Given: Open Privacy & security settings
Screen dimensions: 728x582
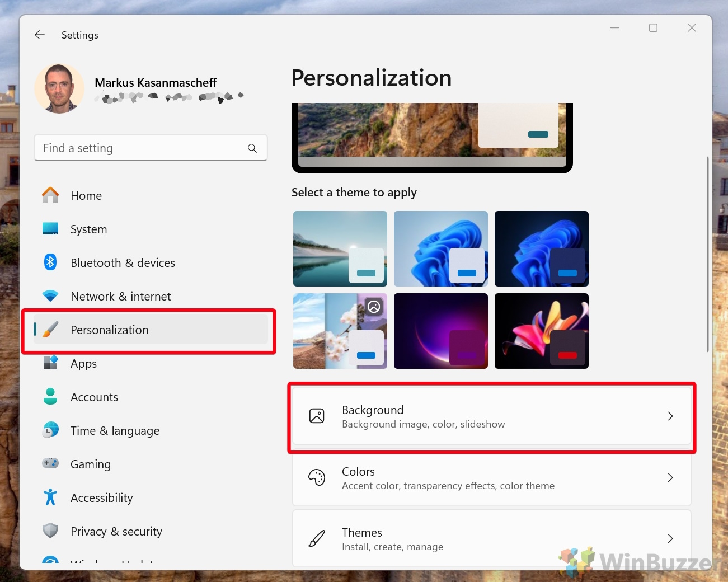Looking at the screenshot, I should point(151,531).
